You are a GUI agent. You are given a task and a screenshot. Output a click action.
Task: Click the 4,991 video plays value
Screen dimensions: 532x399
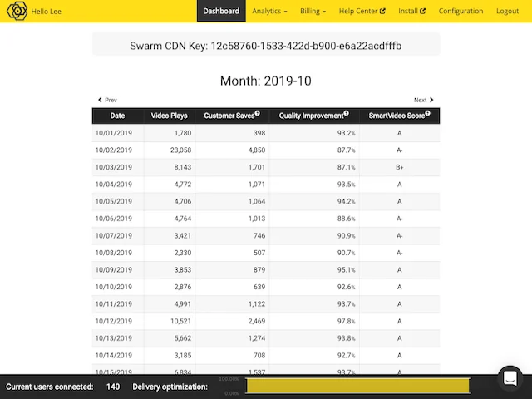[x=183, y=304]
